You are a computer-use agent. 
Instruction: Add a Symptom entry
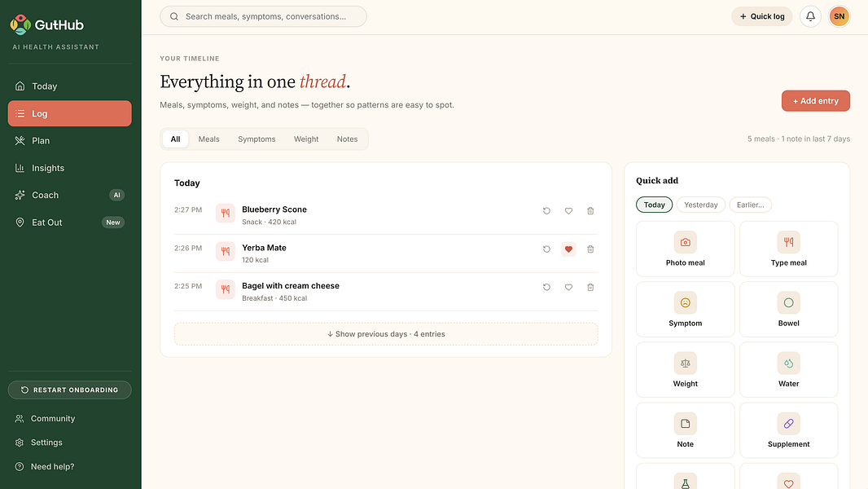pos(686,310)
